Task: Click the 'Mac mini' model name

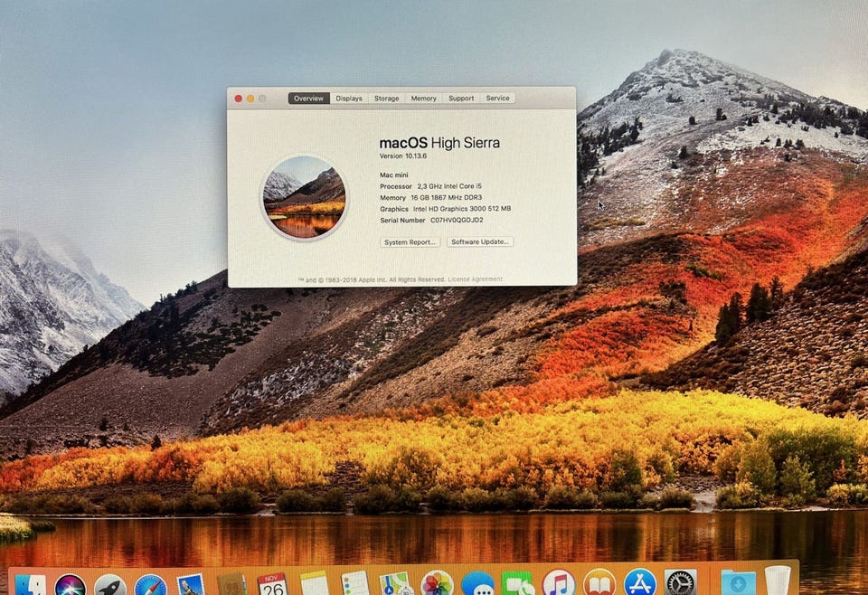Action: point(393,175)
